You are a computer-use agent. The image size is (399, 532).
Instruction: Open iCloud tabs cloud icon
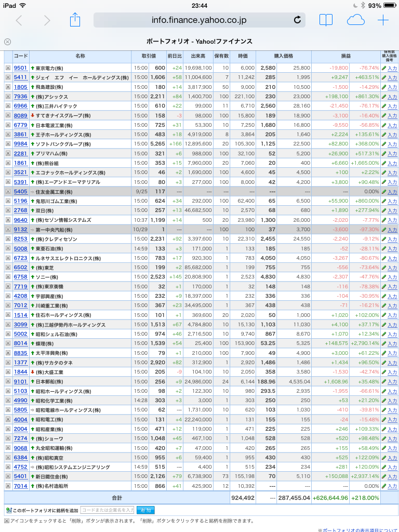point(355,20)
